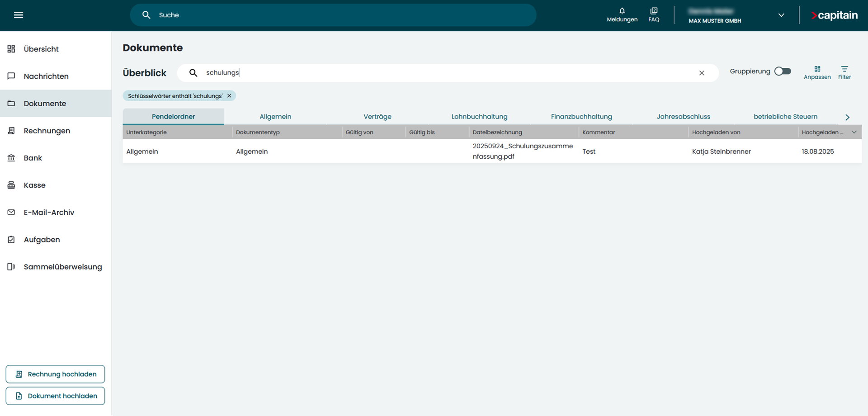Open the FAQ help icon
This screenshot has width=868, height=416.
(654, 14)
